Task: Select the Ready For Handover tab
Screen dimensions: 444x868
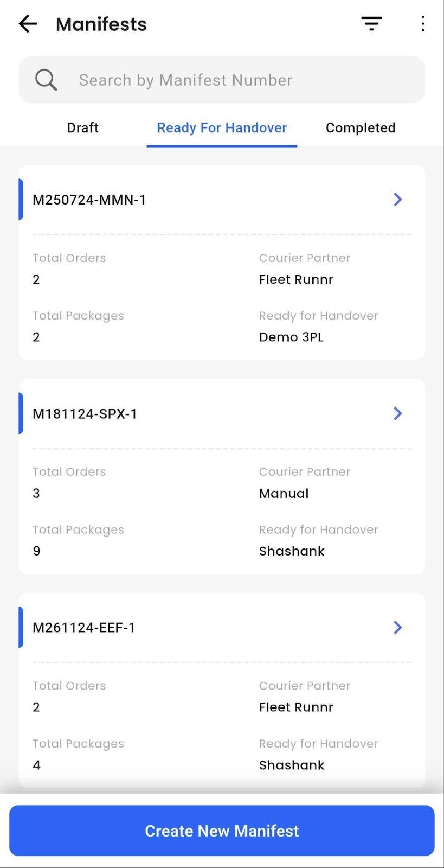Action: 222,128
